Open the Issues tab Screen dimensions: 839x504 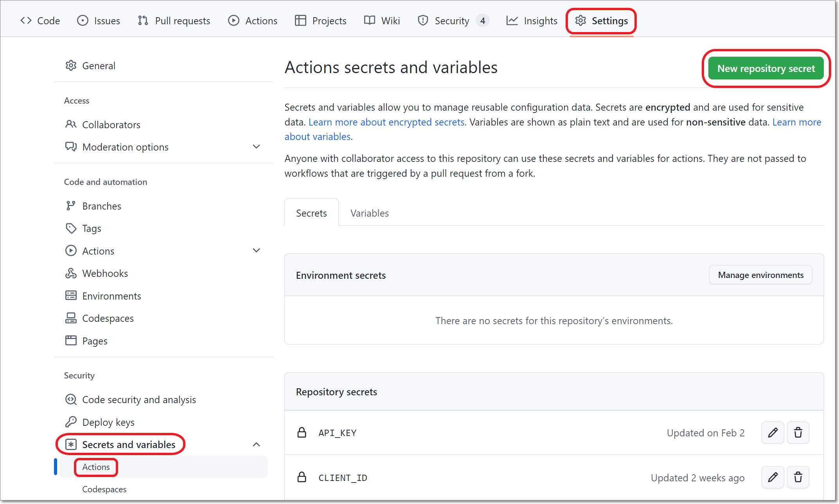(x=99, y=21)
